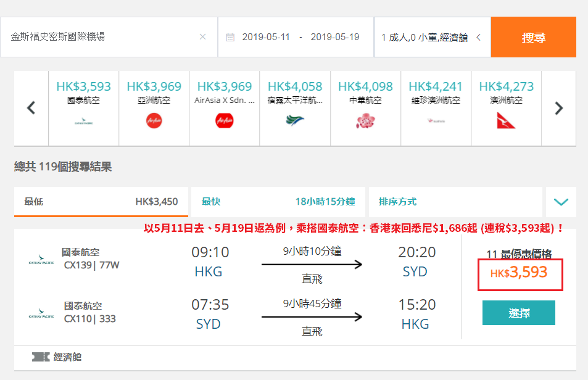The image size is (588, 380).
Task: Click the 總共 119個搜尋結果 results count
Action: coord(63,167)
